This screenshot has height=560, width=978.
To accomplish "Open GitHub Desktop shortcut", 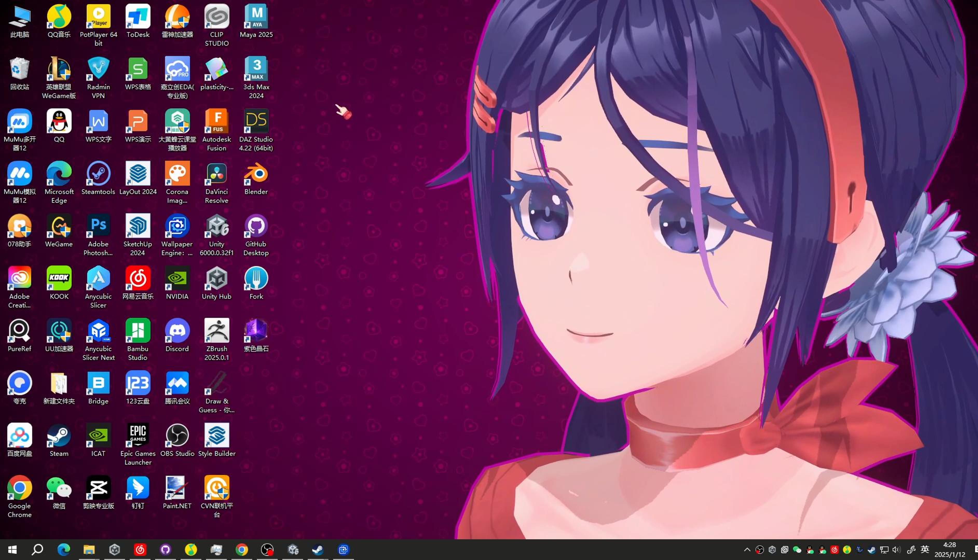I will pos(256,235).
